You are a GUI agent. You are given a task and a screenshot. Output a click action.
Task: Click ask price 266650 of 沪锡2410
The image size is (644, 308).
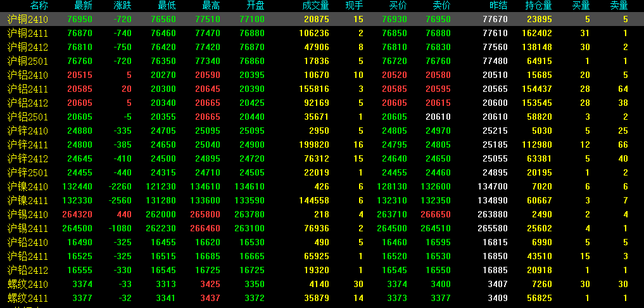tap(436, 215)
